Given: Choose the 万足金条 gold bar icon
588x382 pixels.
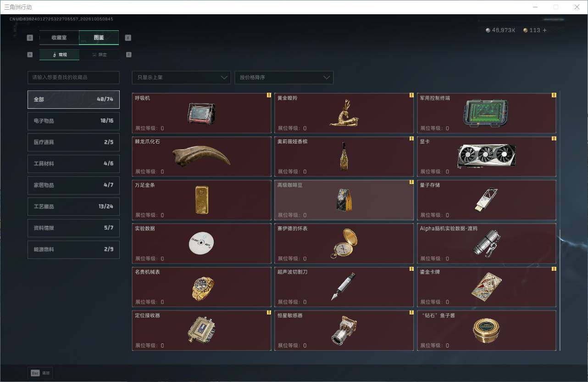Looking at the screenshot, I should coord(201,200).
